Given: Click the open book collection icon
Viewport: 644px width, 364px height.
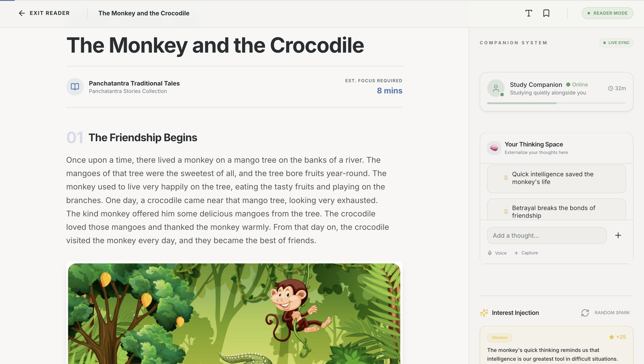Looking at the screenshot, I should pos(75,87).
